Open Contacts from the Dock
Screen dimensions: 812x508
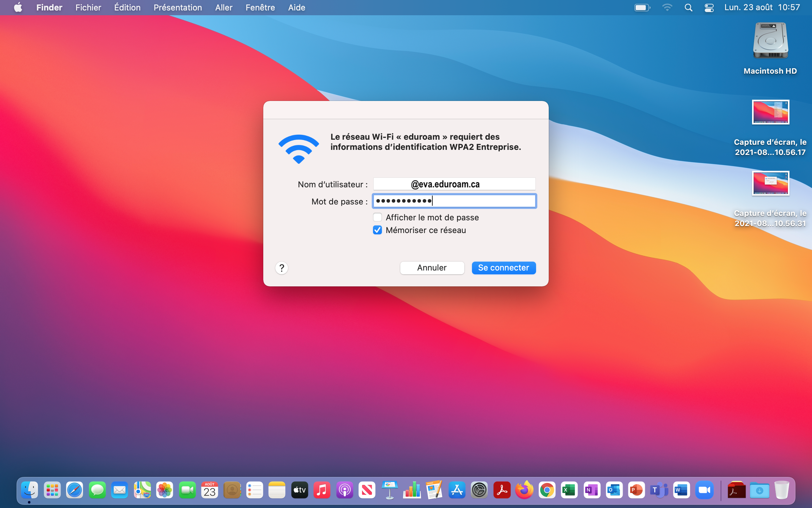pos(232,490)
